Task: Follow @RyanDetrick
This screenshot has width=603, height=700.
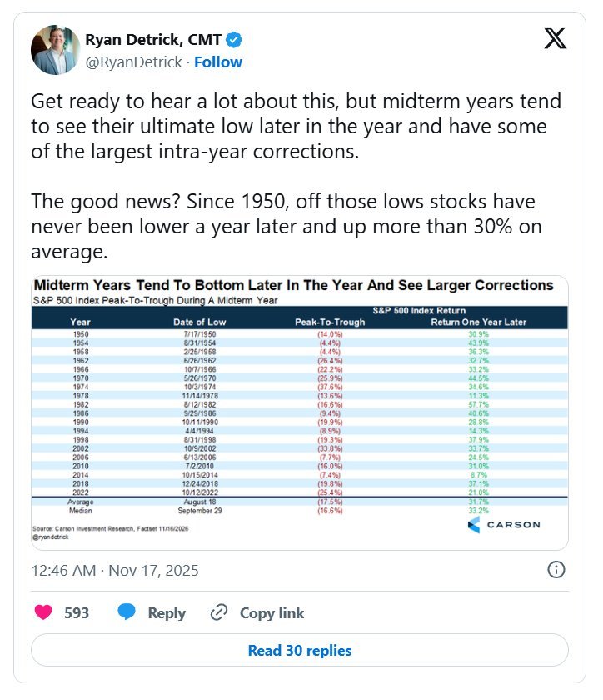Action: click(x=218, y=62)
